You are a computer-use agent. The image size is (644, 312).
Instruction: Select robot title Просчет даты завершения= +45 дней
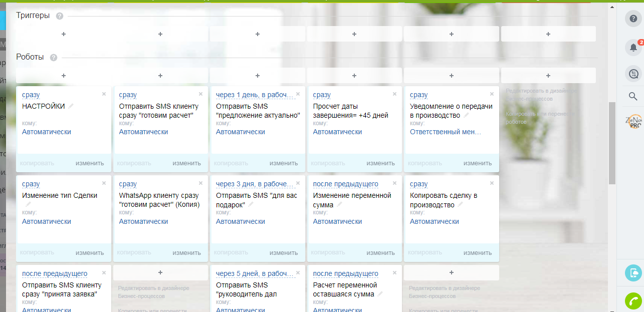click(x=351, y=111)
